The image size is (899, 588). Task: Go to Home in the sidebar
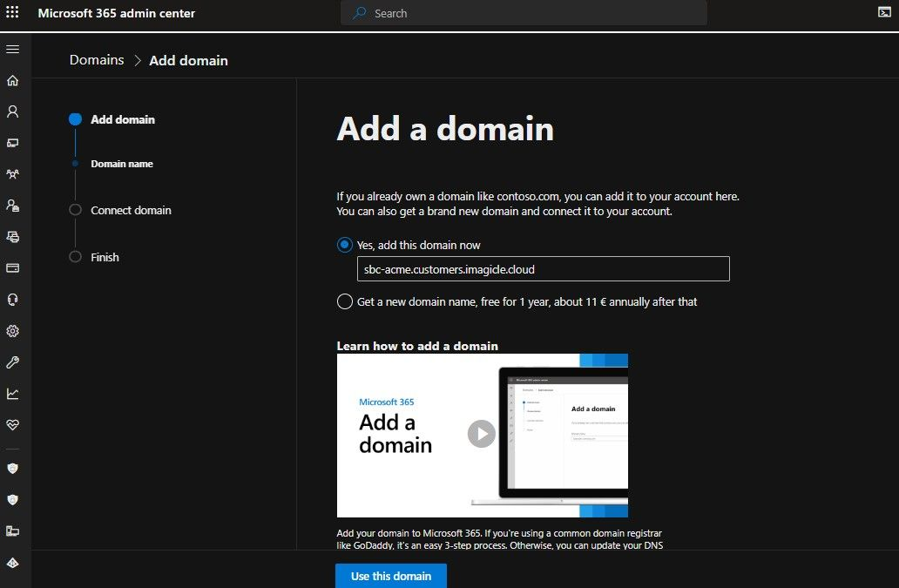click(x=12, y=81)
